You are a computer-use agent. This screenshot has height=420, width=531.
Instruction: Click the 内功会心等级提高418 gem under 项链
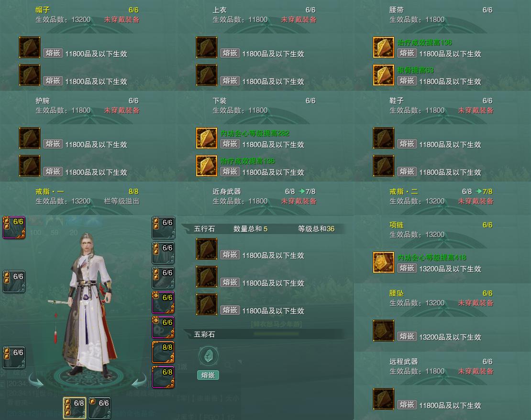tap(383, 262)
